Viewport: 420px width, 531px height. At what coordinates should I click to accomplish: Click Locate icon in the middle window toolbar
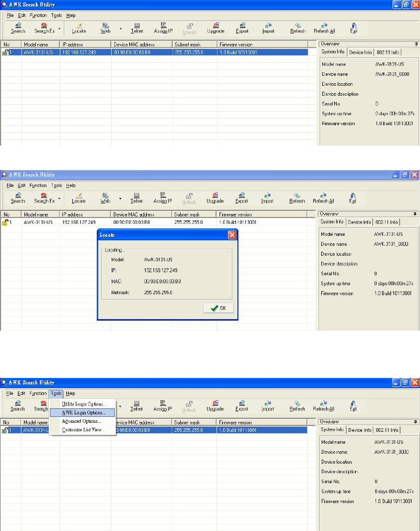tap(79, 198)
